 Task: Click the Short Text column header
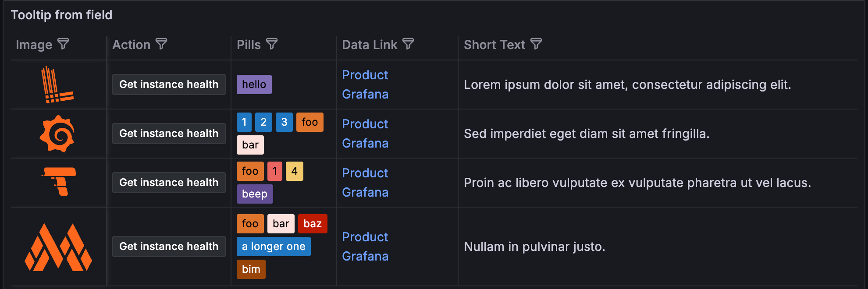(x=494, y=45)
